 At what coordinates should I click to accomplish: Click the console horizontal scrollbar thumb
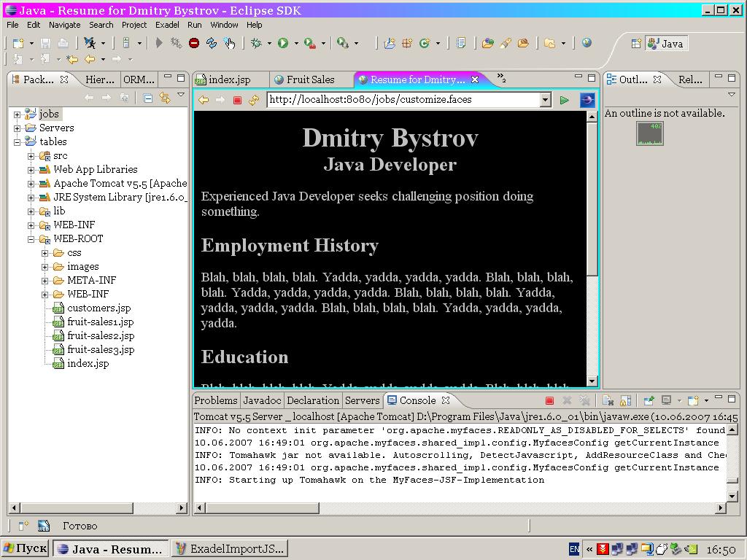[262, 508]
